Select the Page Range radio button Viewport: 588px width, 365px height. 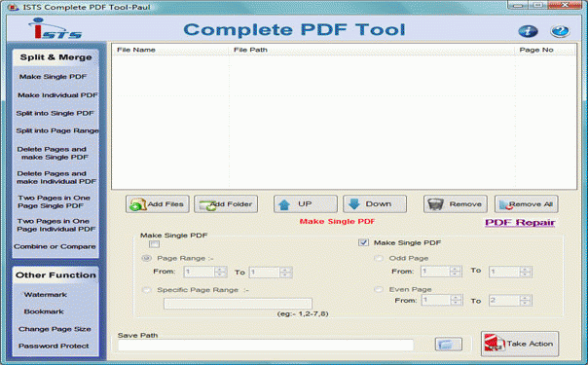[146, 258]
